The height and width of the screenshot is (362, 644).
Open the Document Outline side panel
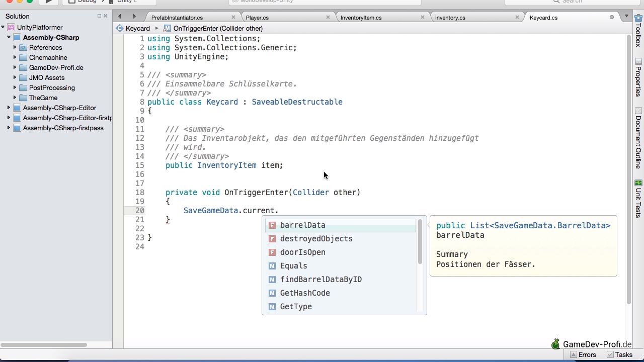click(x=638, y=138)
